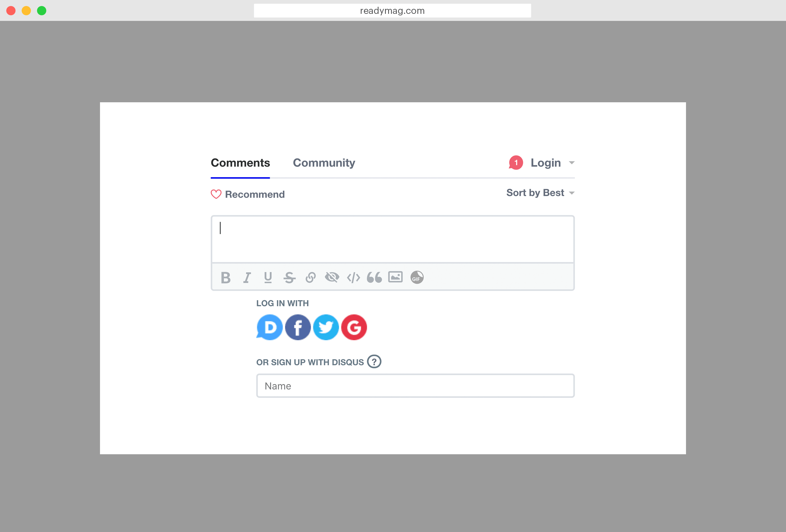The height and width of the screenshot is (532, 786).
Task: Click the Insert Link icon
Action: pos(311,277)
